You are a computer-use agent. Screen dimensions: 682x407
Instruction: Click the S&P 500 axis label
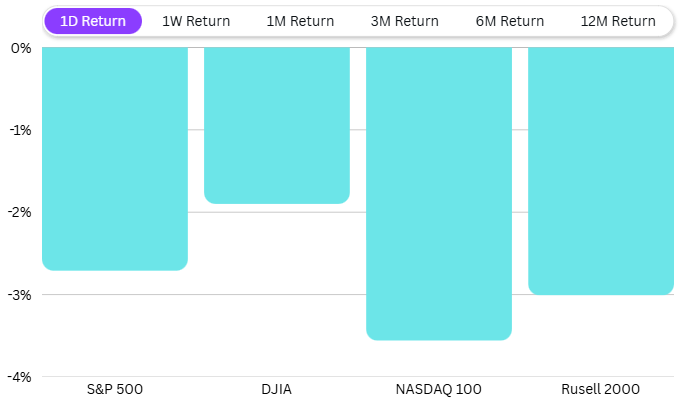(115, 389)
